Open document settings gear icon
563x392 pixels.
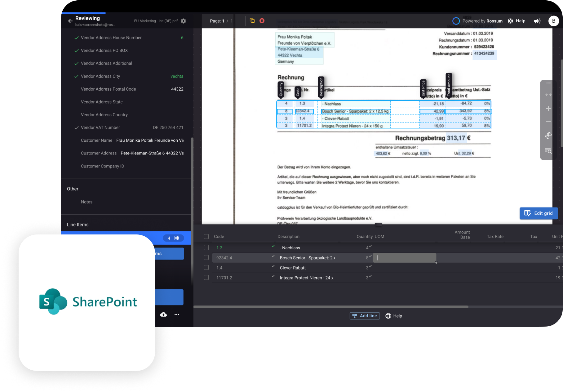click(184, 21)
